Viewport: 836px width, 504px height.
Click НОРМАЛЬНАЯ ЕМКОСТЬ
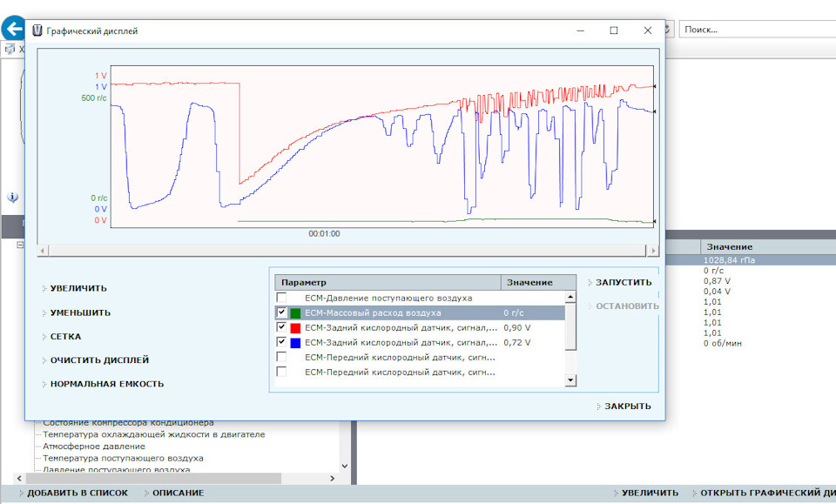pos(106,384)
